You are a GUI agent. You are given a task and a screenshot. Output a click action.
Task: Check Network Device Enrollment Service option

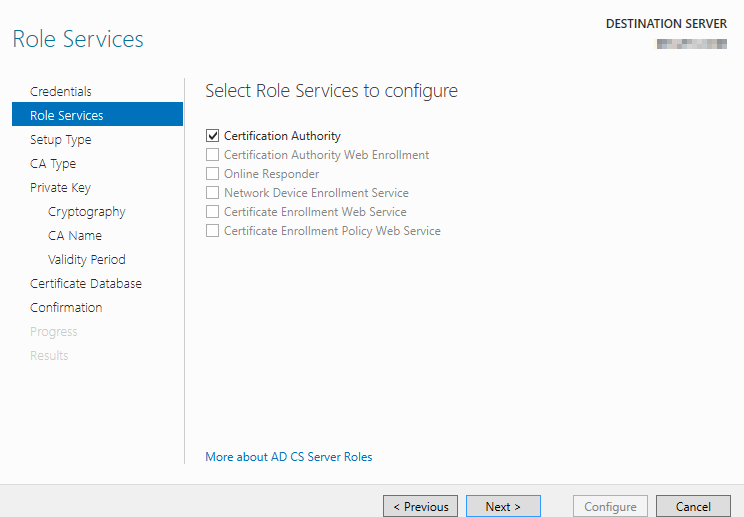(x=212, y=193)
